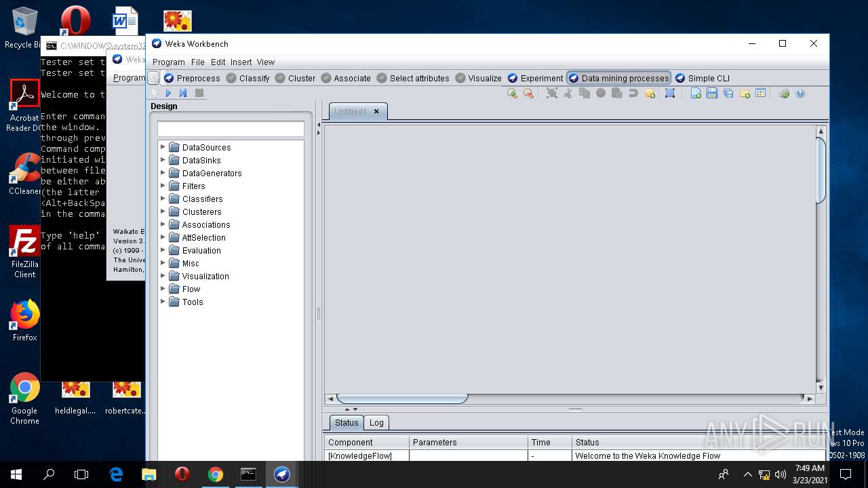868x488 pixels.
Task: Select the pointer tool icon
Action: (x=154, y=93)
